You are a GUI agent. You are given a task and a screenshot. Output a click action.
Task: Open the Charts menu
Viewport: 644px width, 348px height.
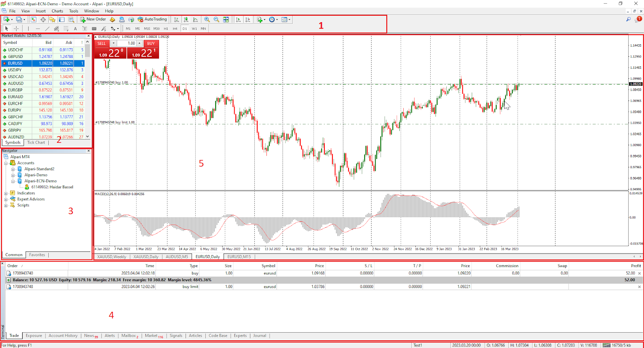[x=57, y=11]
